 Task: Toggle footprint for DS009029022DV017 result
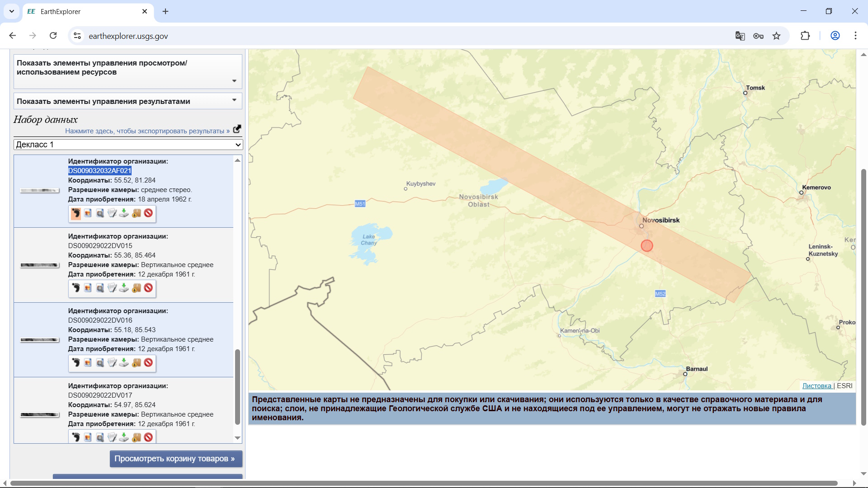coord(76,437)
